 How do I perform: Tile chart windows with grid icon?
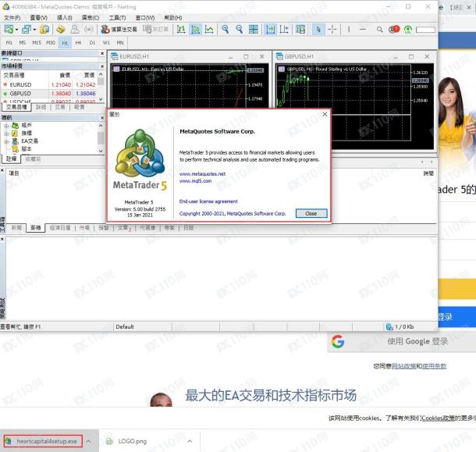coord(253,30)
